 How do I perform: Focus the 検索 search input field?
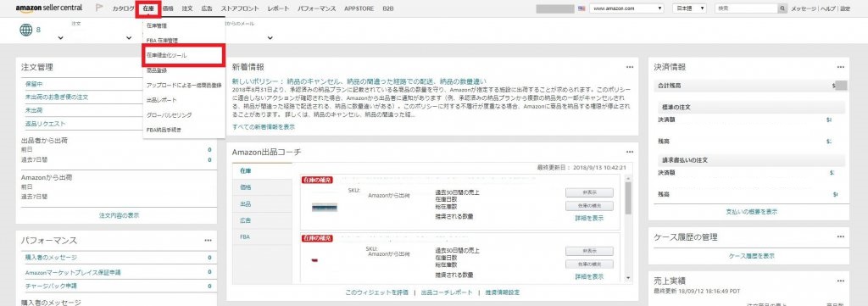pyautogui.click(x=746, y=8)
